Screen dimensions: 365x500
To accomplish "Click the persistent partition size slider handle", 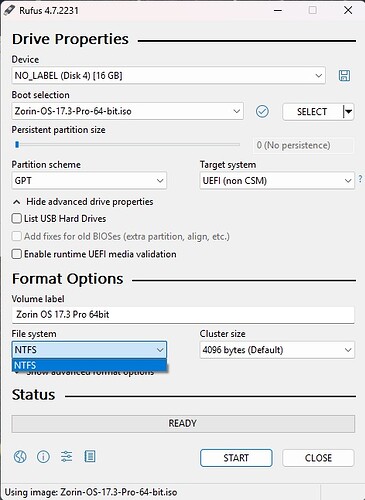I will click(17, 145).
